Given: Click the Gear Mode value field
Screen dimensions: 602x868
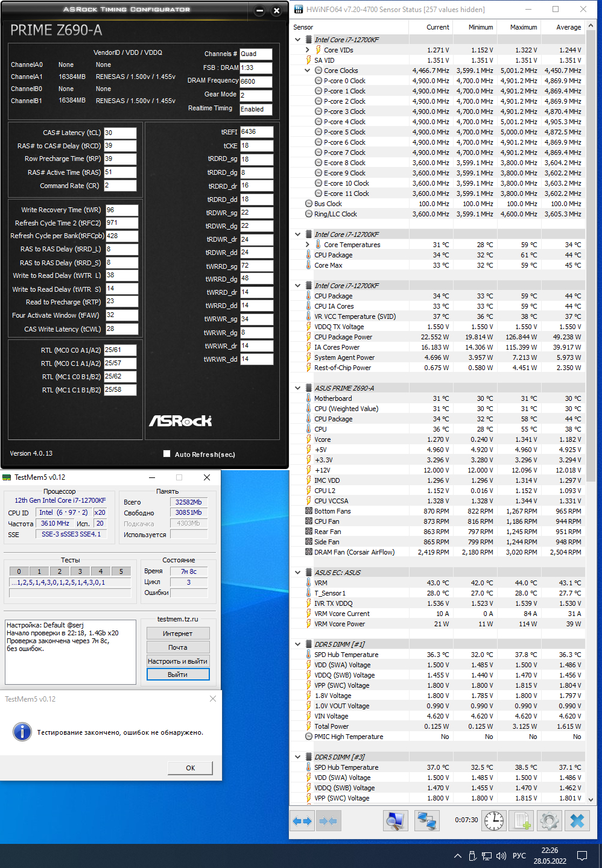Looking at the screenshot, I should click(256, 95).
